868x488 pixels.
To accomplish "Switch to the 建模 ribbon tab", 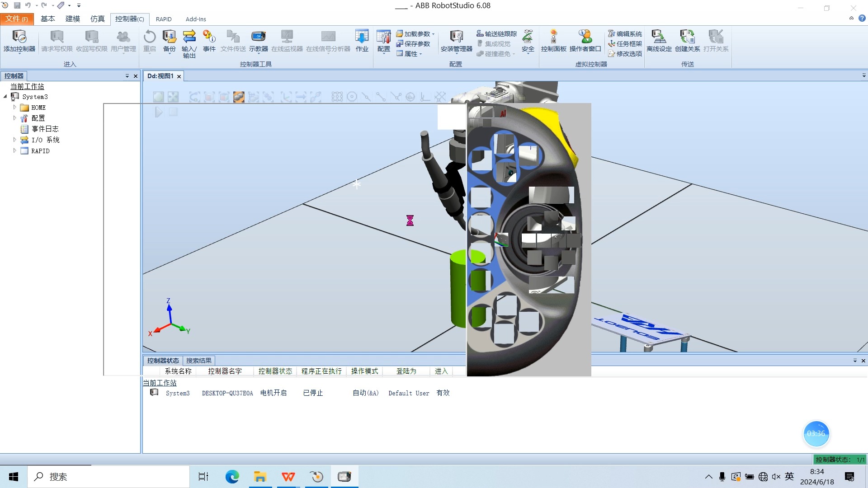I will (x=72, y=19).
